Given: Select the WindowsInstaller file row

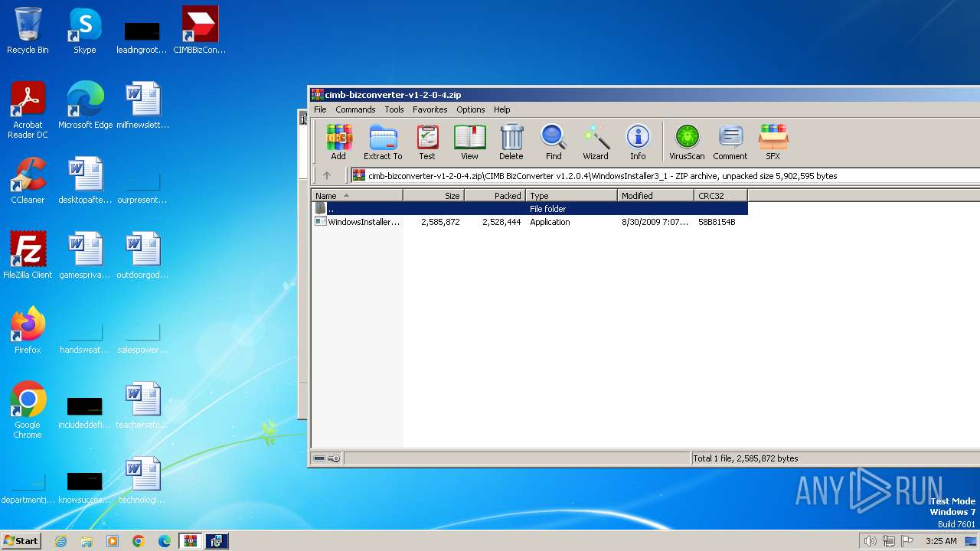Looking at the screenshot, I should (x=529, y=222).
